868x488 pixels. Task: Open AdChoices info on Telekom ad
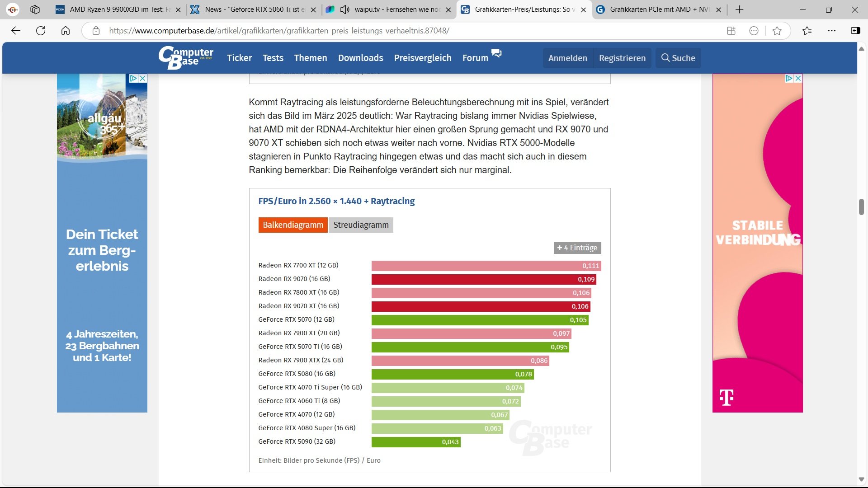coord(789,78)
